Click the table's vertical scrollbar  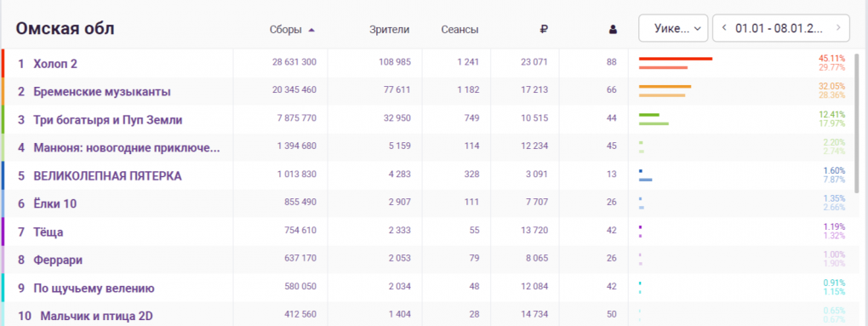pos(858,123)
